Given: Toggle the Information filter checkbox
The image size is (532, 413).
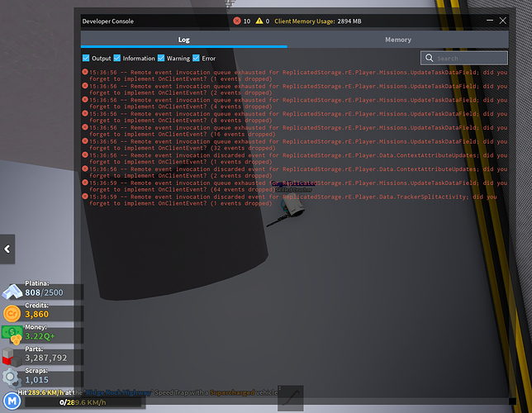Looking at the screenshot, I should click(x=117, y=58).
